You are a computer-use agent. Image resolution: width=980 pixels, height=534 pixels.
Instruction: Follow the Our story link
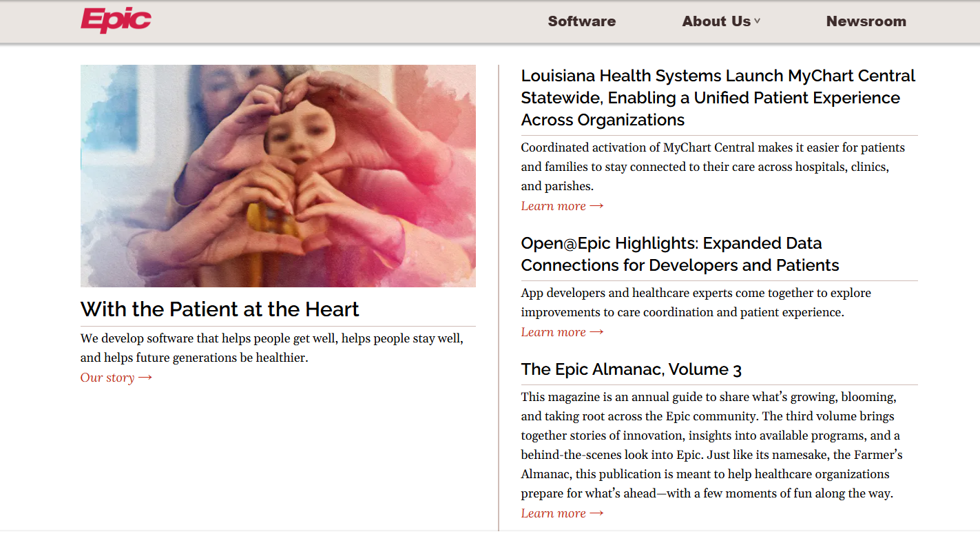[x=107, y=378]
